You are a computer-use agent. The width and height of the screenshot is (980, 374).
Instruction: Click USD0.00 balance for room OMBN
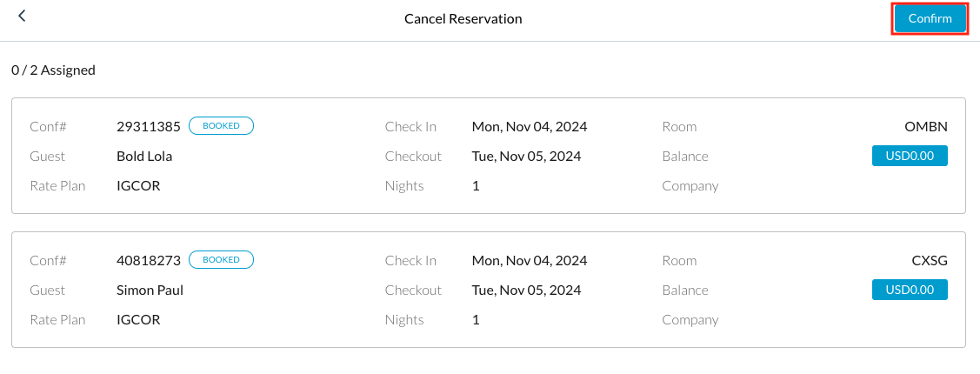(x=910, y=156)
